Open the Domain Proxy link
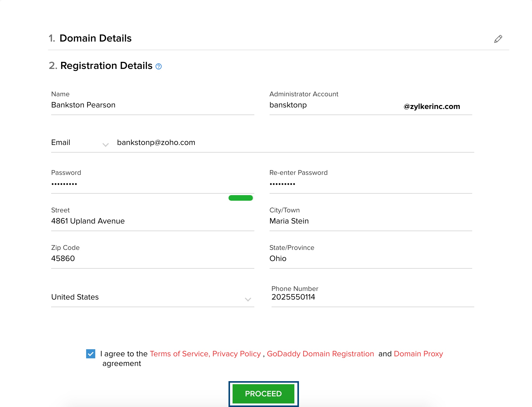The width and height of the screenshot is (532, 407). 418,354
